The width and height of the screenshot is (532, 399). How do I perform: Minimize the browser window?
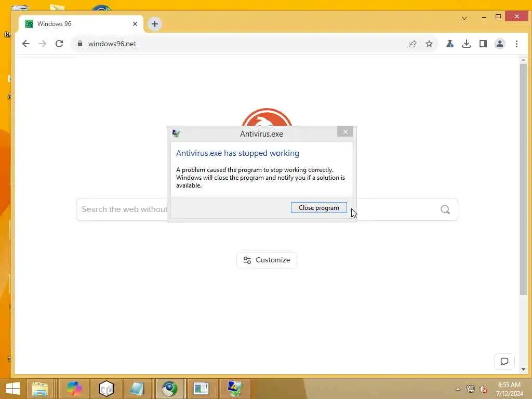click(x=484, y=17)
